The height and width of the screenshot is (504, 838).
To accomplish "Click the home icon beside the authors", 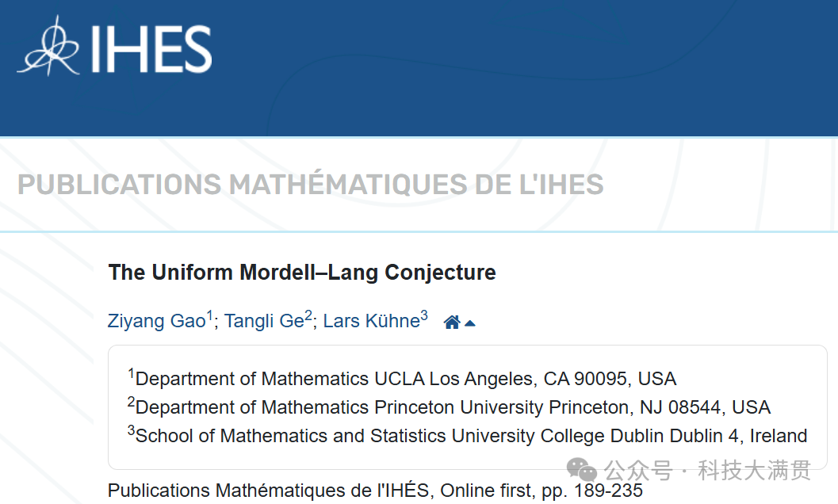I will point(452,322).
